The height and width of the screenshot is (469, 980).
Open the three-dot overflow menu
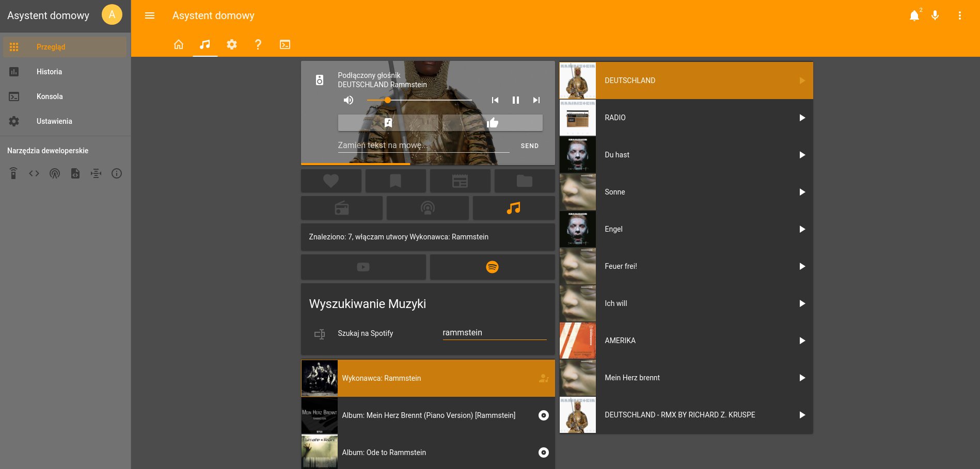[960, 15]
